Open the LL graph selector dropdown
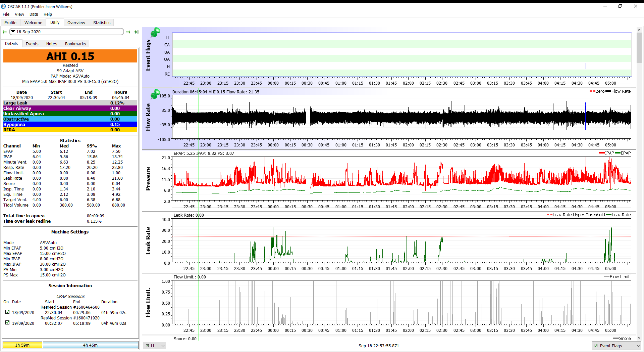Image resolution: width=644 pixels, height=352 pixels. [154, 346]
